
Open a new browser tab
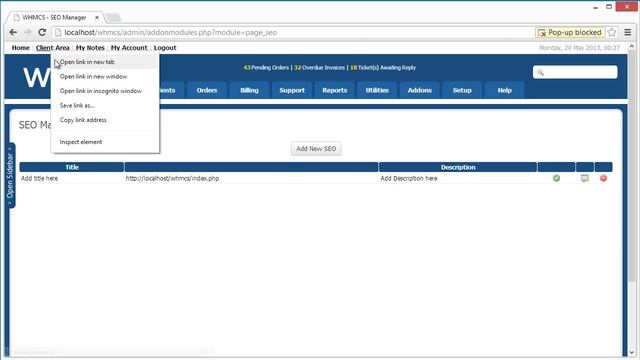pos(113,18)
